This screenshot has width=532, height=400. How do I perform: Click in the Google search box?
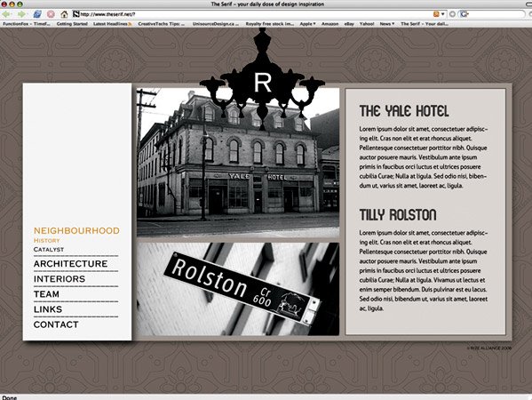coord(496,14)
